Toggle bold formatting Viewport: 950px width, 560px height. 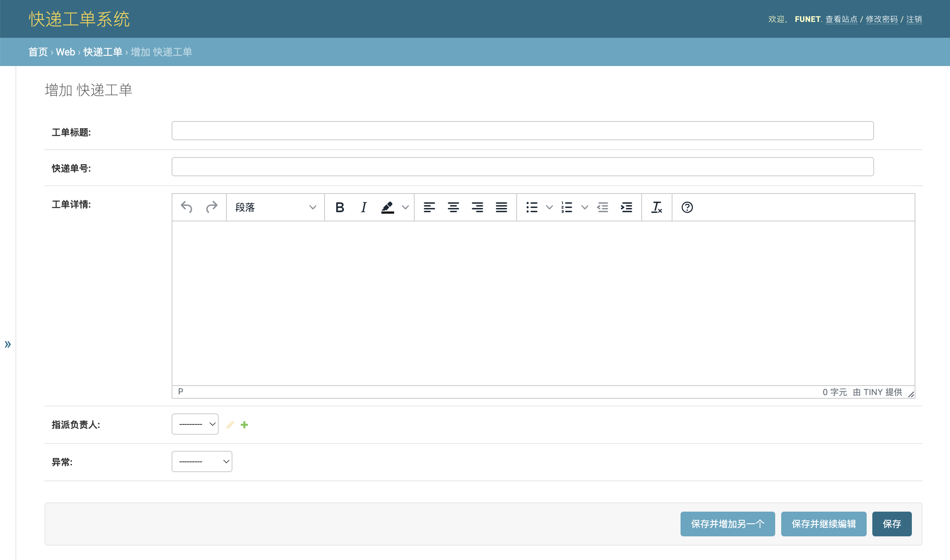pos(340,207)
